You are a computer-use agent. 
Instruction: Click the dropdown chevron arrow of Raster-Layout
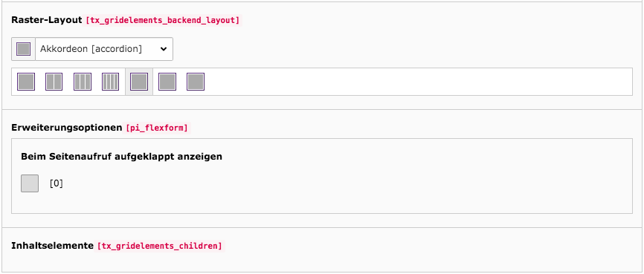pos(164,49)
